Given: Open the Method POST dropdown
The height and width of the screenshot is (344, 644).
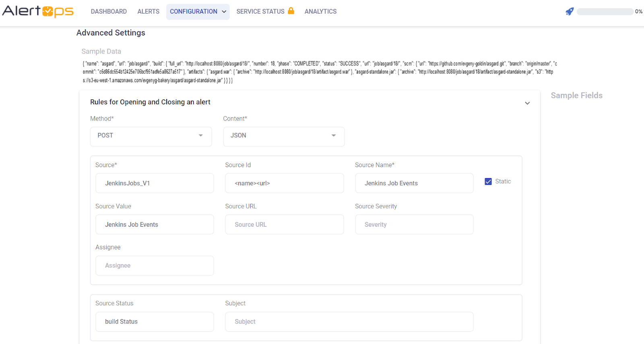Looking at the screenshot, I should pos(151,136).
